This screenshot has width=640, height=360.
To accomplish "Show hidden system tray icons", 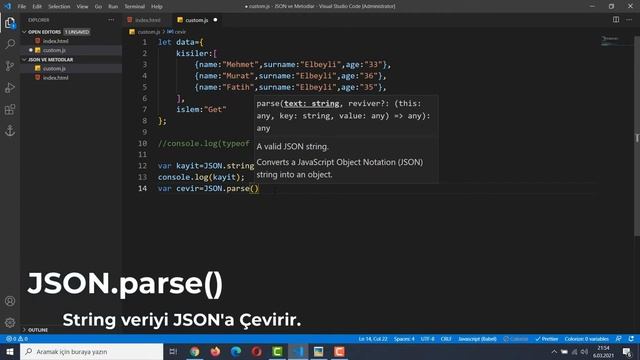I will [554, 351].
